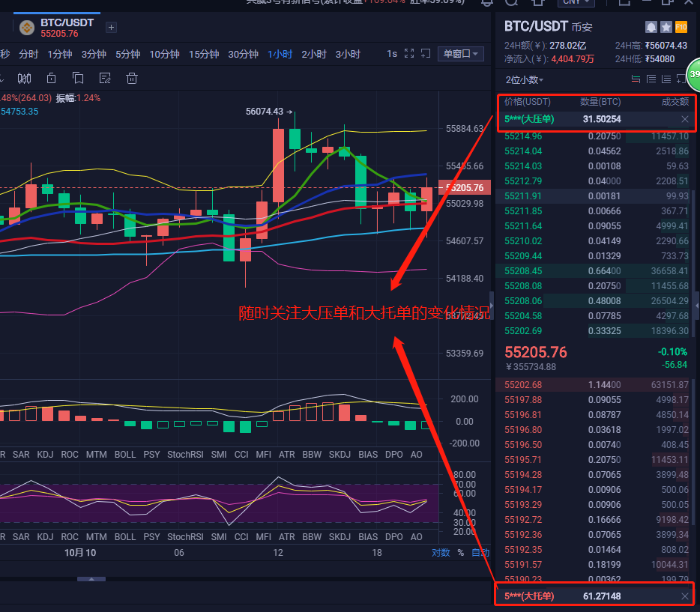Click the 数量(BTC) column header
Screen dimensions: 700x612
tap(600, 102)
